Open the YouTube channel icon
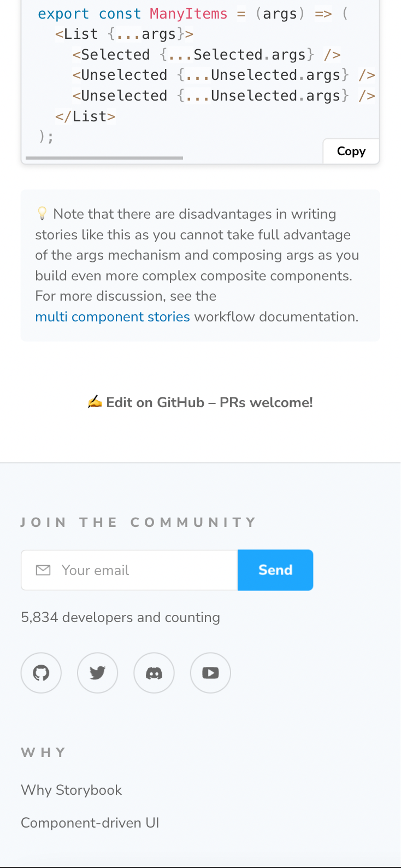This screenshot has width=401, height=868. click(x=210, y=673)
